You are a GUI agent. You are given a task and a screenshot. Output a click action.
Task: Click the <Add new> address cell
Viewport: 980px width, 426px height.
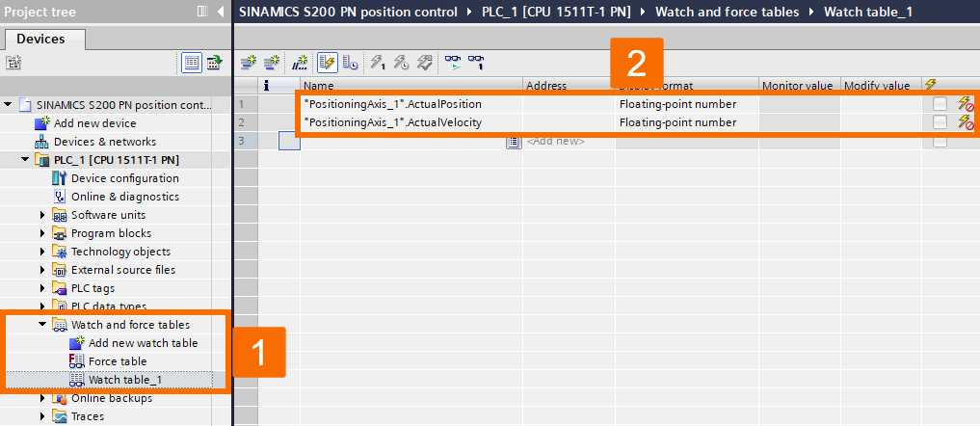click(569, 142)
